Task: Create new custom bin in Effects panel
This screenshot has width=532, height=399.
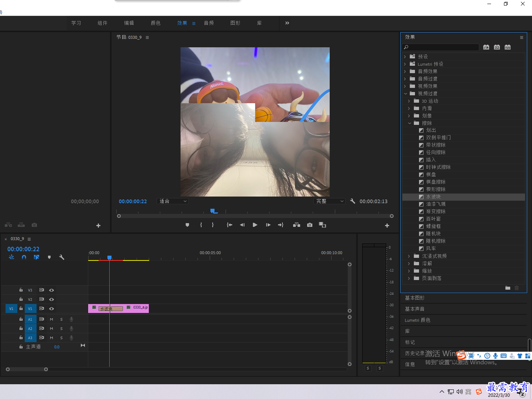Action: pyautogui.click(x=508, y=288)
